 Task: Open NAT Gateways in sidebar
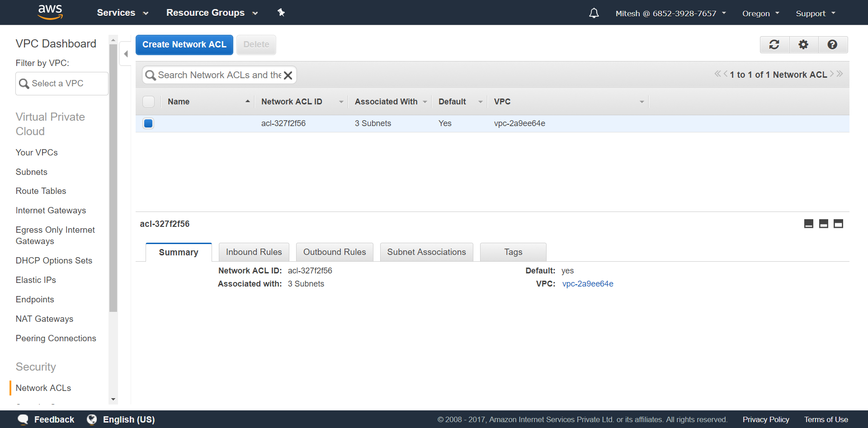click(x=45, y=319)
